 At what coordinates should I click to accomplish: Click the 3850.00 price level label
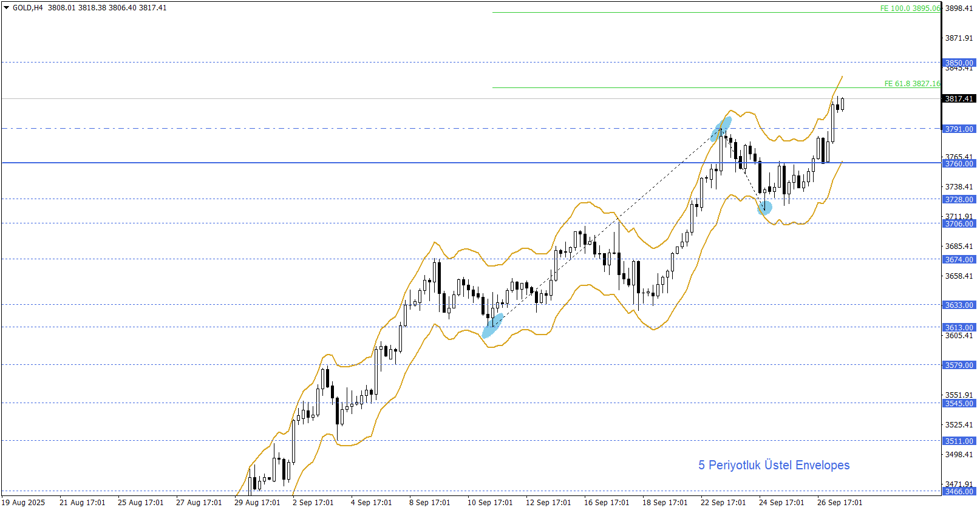(959, 63)
